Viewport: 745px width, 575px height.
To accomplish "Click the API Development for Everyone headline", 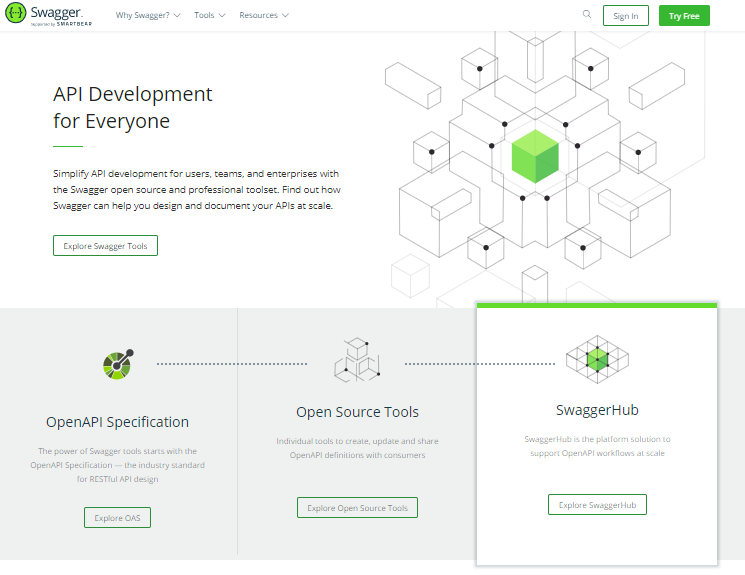I will pyautogui.click(x=133, y=107).
